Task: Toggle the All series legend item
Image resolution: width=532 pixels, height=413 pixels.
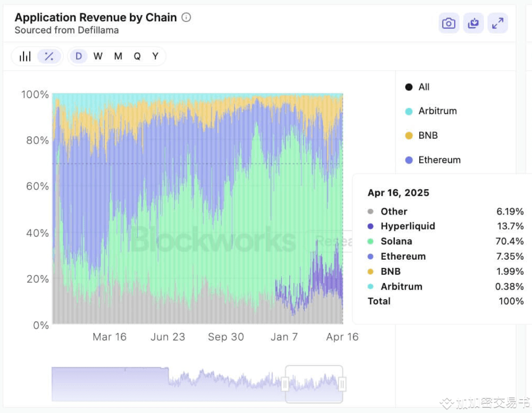Action: [x=417, y=87]
